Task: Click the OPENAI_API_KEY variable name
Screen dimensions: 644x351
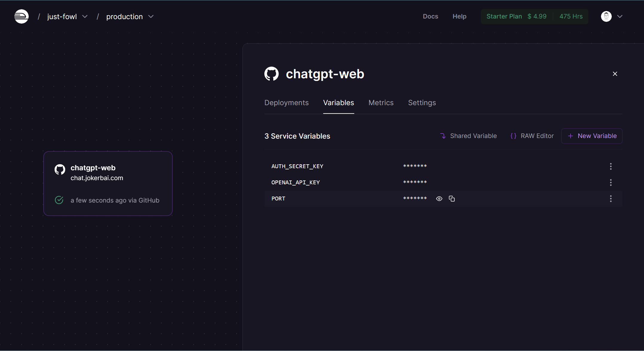Action: point(295,183)
